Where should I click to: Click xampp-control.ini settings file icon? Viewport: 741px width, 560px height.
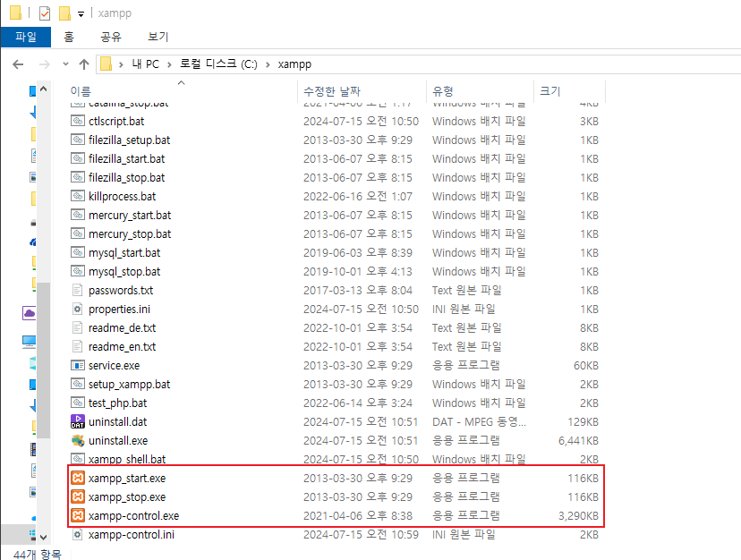point(78,534)
